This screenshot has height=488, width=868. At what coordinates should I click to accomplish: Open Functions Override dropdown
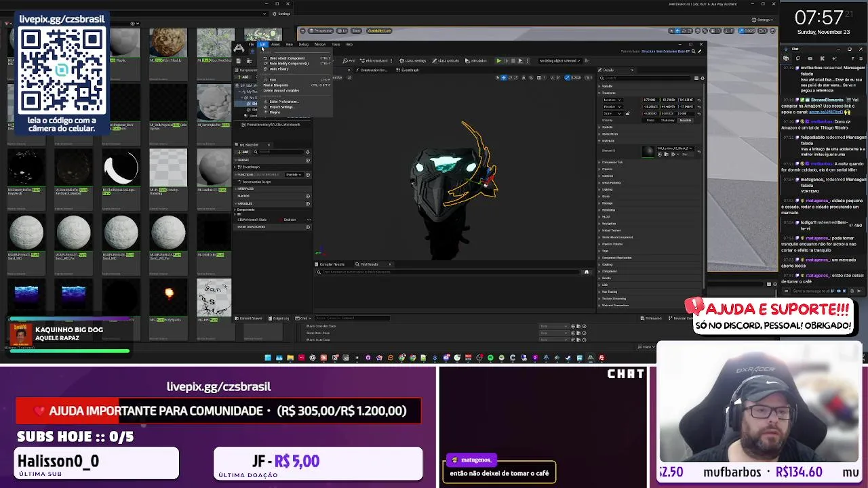293,175
